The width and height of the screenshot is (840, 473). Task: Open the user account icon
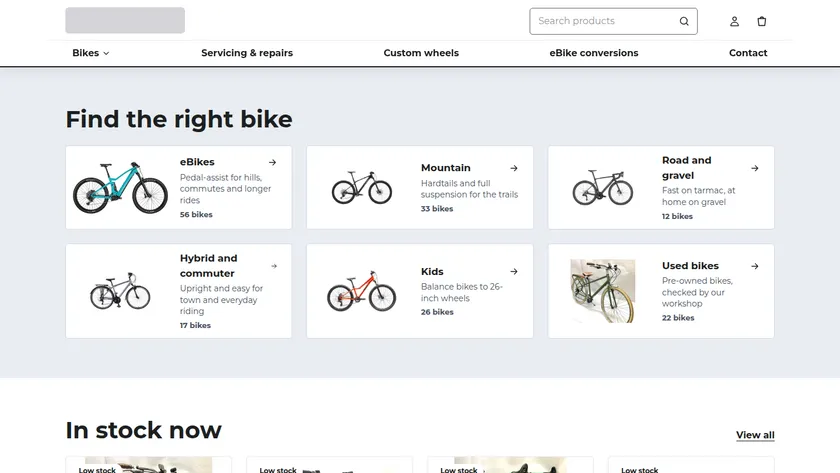click(x=734, y=21)
